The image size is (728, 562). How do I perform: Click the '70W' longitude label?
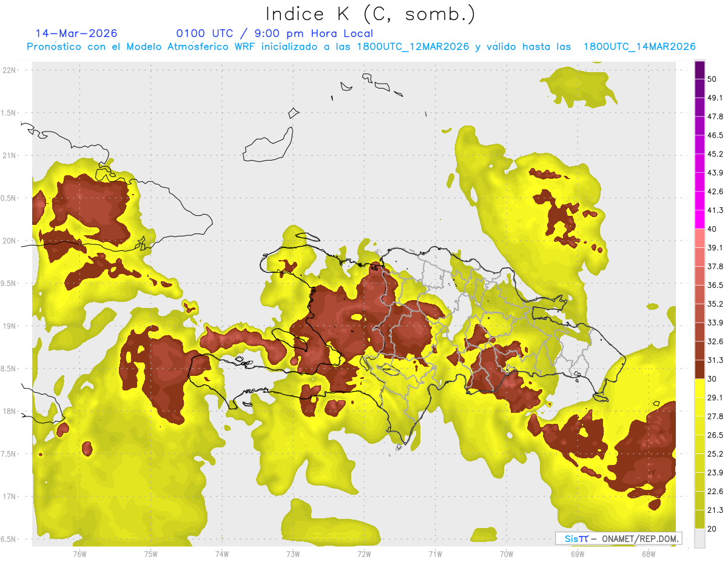(507, 554)
